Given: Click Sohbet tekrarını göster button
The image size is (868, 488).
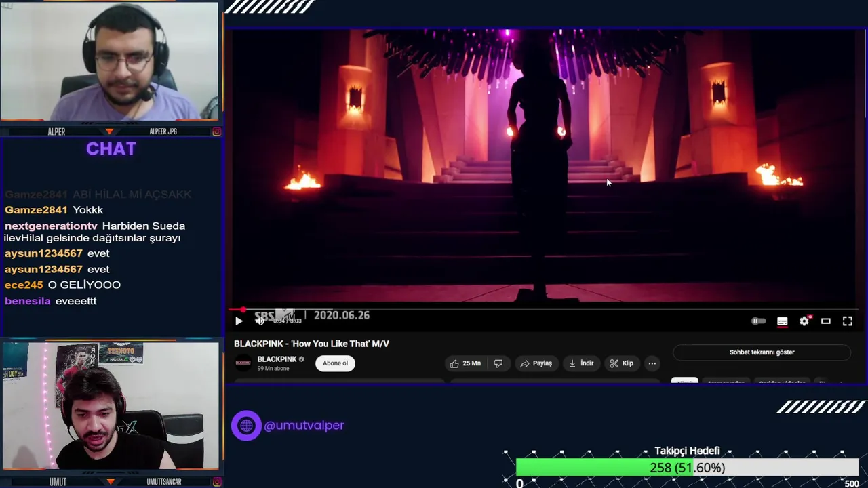Looking at the screenshot, I should [x=762, y=352].
